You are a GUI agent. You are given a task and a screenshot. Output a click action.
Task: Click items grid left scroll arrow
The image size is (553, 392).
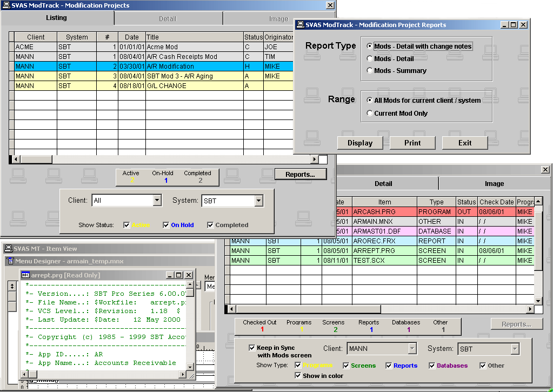point(231,309)
